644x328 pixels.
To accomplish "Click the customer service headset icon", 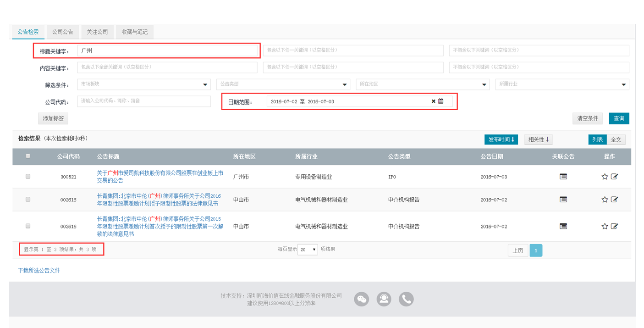I will (384, 299).
